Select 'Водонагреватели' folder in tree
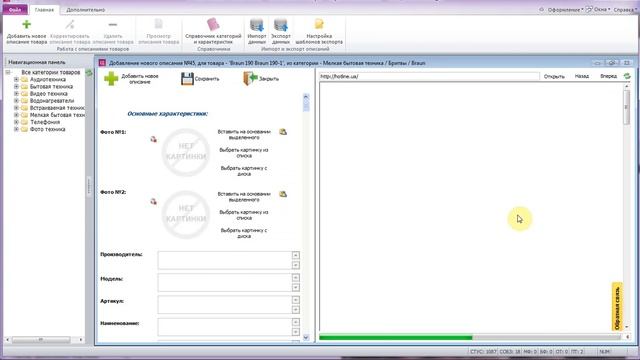This screenshot has height=360, width=640. 52,100
